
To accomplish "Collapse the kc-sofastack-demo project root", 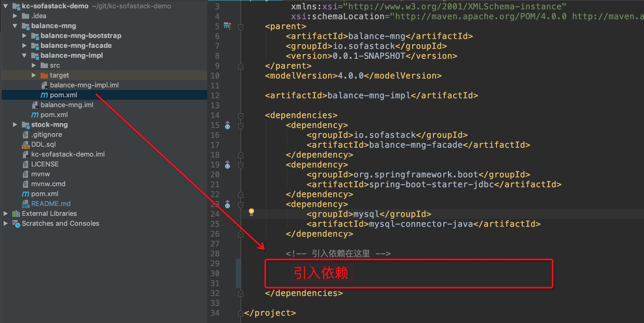I will [5, 6].
